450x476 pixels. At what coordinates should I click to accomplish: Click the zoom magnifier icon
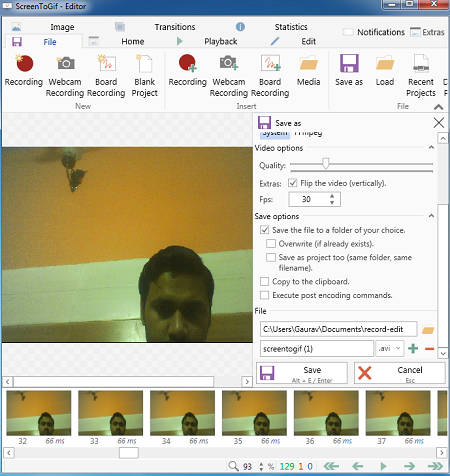(233, 466)
